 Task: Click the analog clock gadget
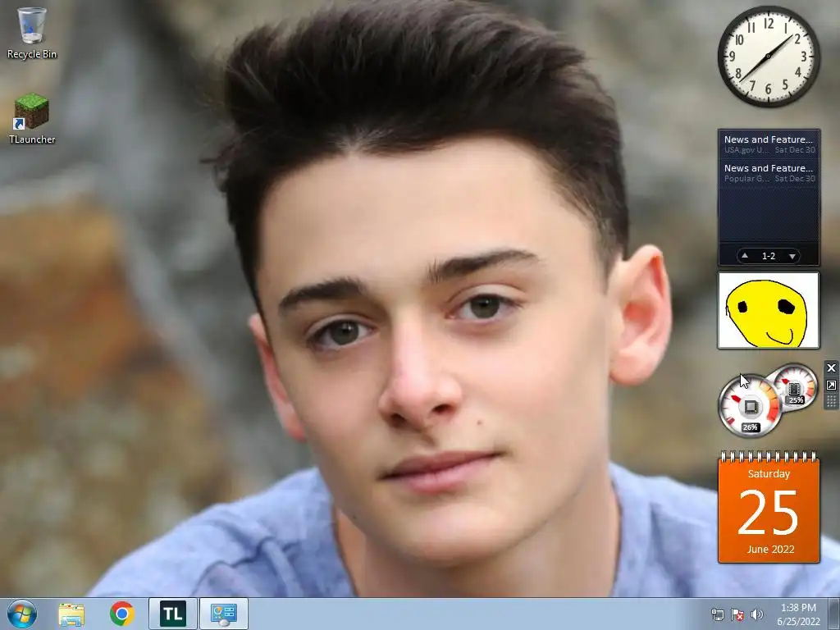coord(768,57)
